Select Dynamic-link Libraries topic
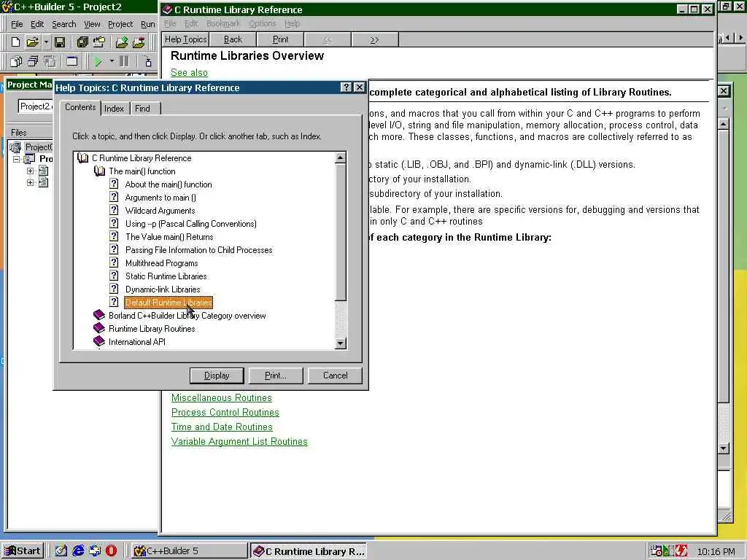Image resolution: width=747 pixels, height=560 pixels. pos(163,289)
